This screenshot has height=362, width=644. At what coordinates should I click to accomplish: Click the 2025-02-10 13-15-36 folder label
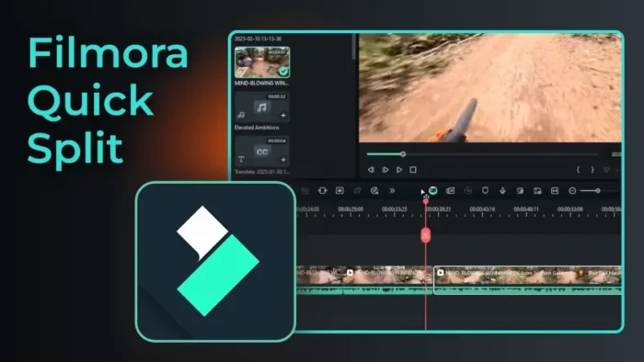[258, 39]
